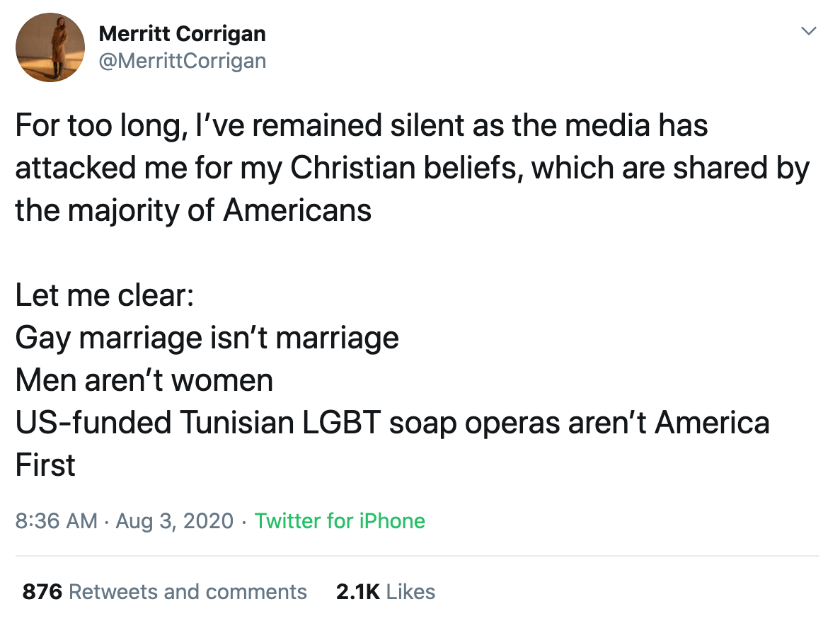View the 876 Retweets and comments list
The image size is (840, 621).
pos(164,591)
